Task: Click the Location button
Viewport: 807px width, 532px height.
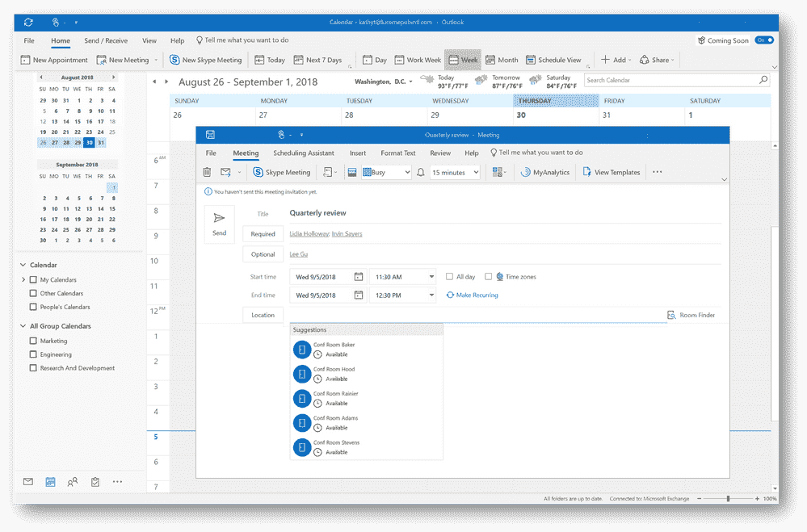Action: pyautogui.click(x=263, y=315)
